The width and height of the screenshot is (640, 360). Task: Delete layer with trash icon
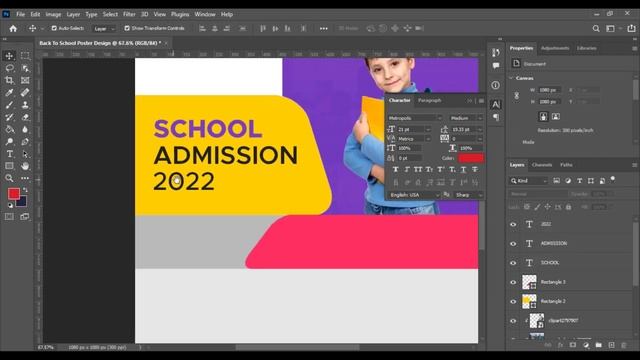coord(623,345)
